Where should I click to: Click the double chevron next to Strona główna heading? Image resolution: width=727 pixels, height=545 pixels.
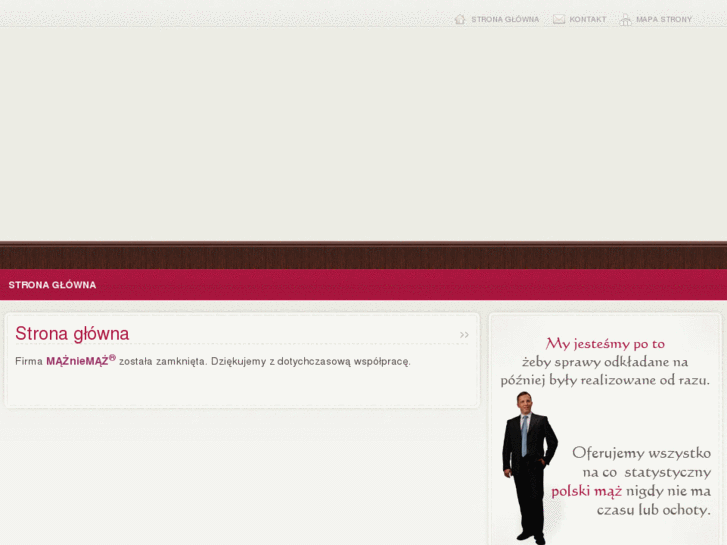pos(464,334)
